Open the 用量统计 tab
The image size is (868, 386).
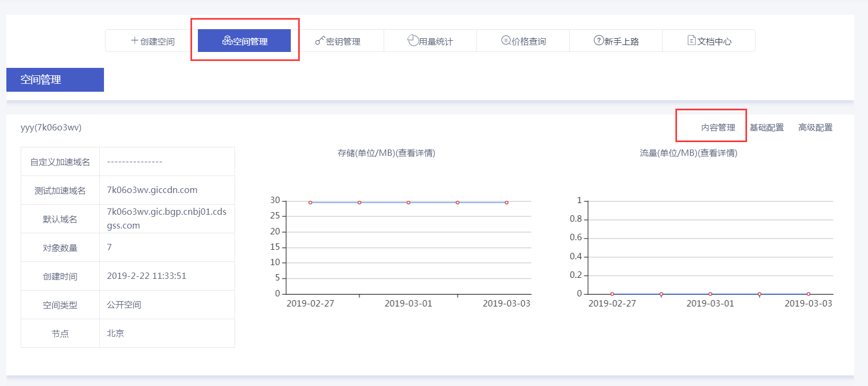[x=430, y=41]
